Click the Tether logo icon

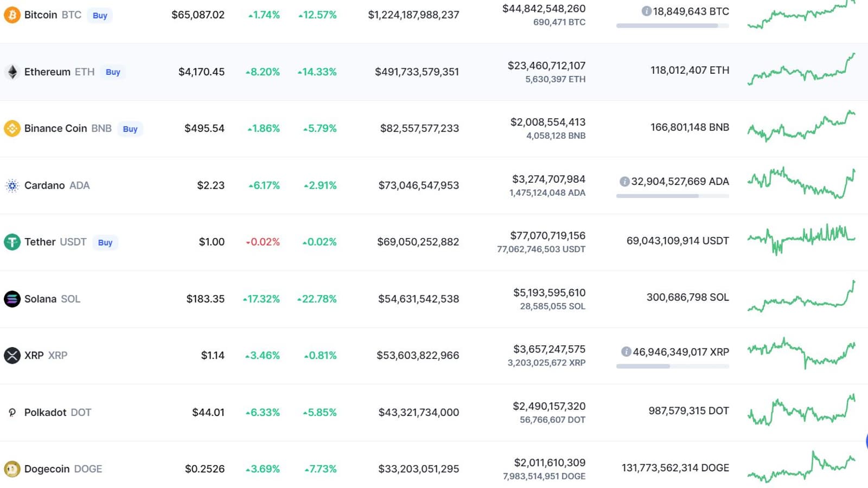12,242
